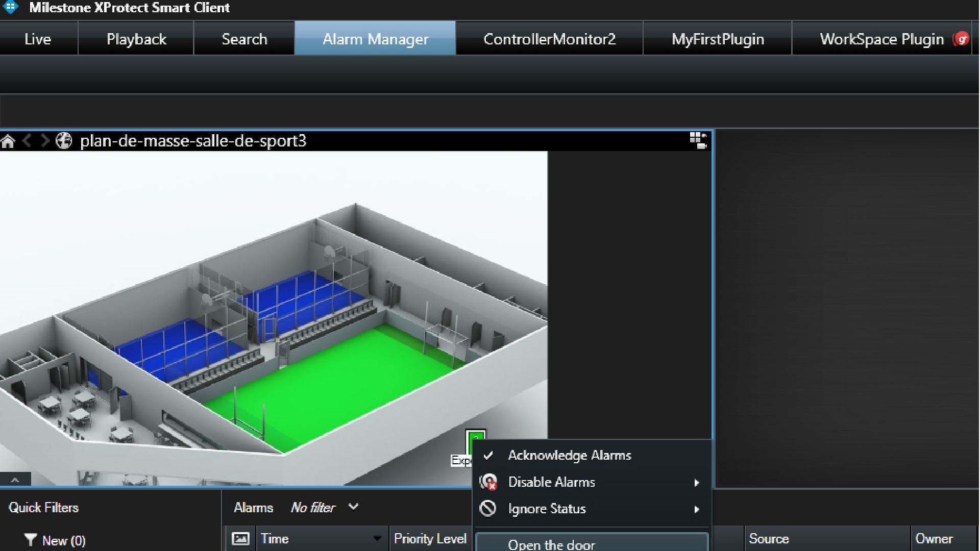Click the Disable Alarms icon
This screenshot has height=551, width=980.
tap(488, 482)
